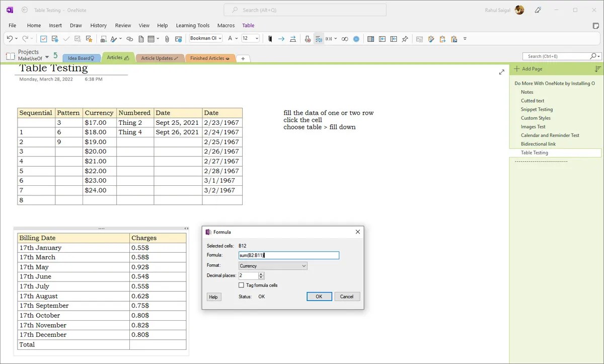Viewport: 604px width, 364px height.
Task: Start an audio recording
Action: point(308,39)
